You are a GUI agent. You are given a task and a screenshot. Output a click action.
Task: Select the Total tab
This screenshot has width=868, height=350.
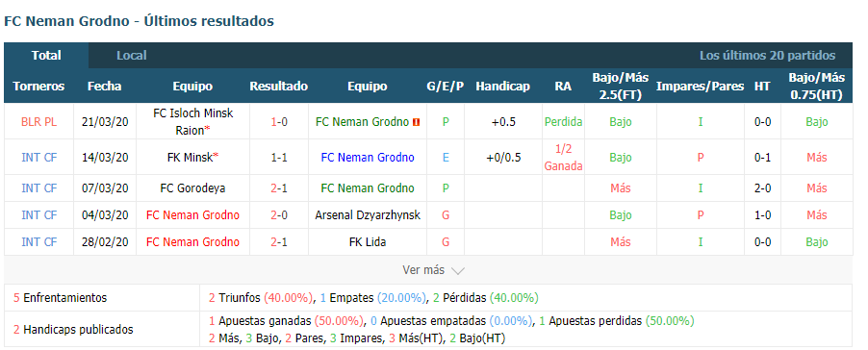click(46, 56)
